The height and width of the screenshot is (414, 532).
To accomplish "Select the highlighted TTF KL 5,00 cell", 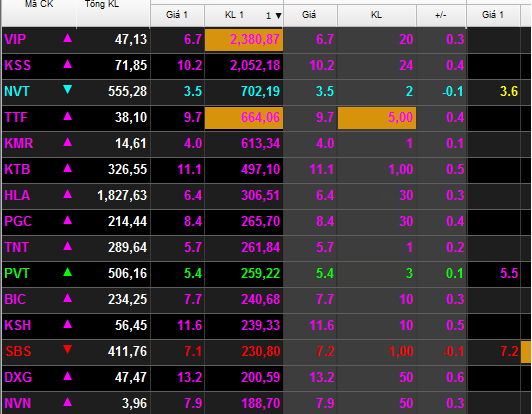I will click(377, 118).
